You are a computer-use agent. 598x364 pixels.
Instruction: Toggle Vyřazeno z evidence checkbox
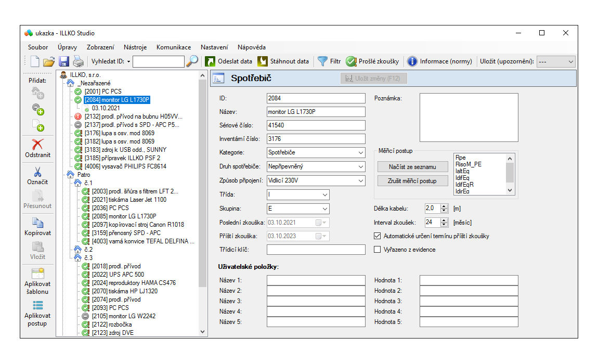coord(377,250)
